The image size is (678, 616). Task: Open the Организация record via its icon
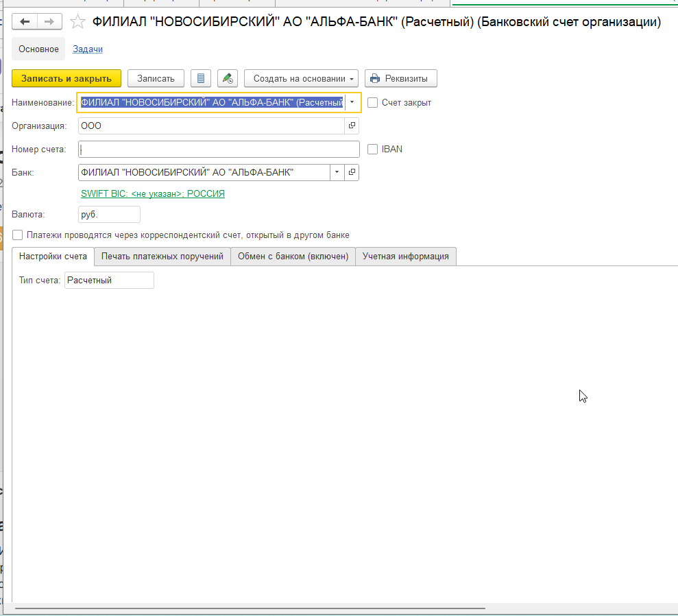click(x=352, y=126)
